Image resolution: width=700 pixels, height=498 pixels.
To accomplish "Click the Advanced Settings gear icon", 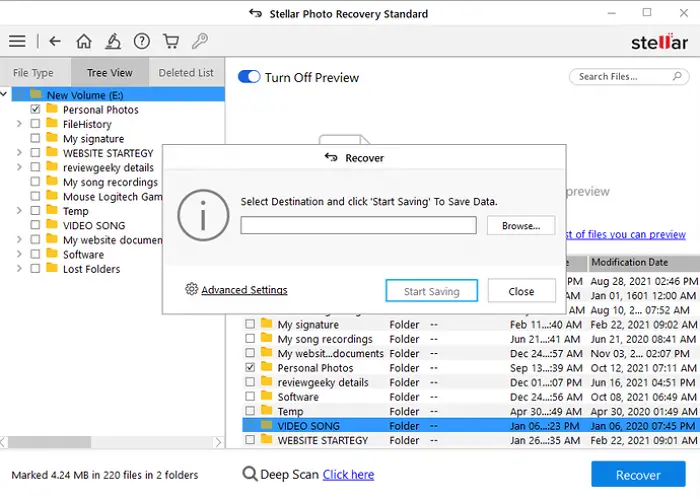I will [x=192, y=289].
